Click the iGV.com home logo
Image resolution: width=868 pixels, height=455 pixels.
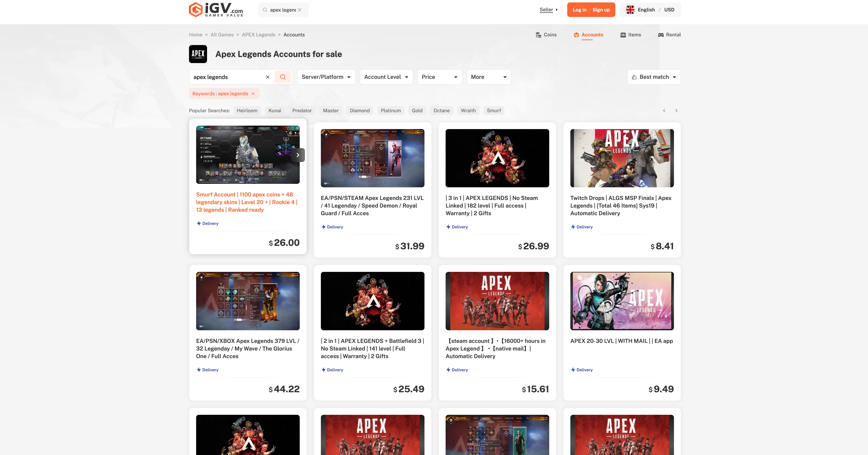pyautogui.click(x=216, y=10)
